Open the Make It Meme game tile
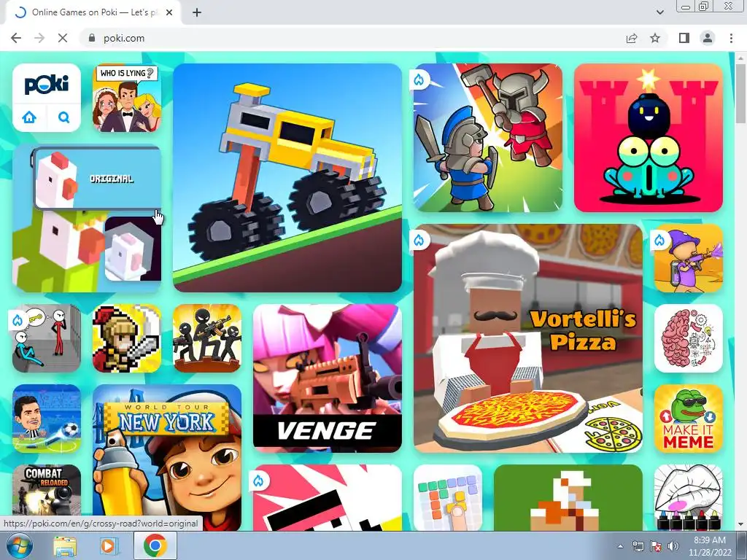The height and width of the screenshot is (560, 747). (x=689, y=418)
